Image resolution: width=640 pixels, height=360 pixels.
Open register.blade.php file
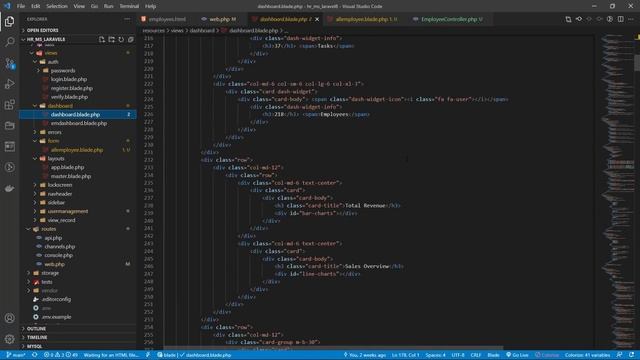click(x=78, y=88)
